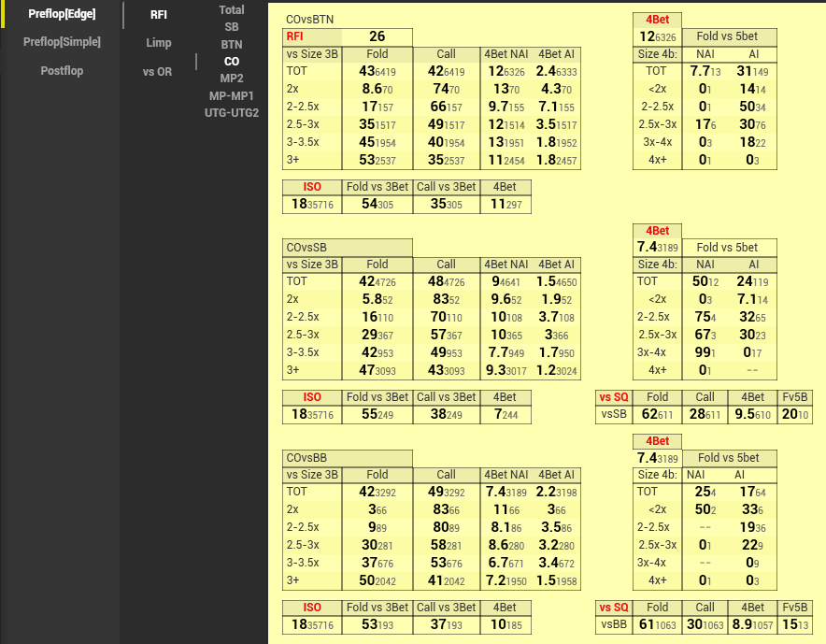The width and height of the screenshot is (826, 644).
Task: Select the Postflop tab
Action: click(62, 71)
